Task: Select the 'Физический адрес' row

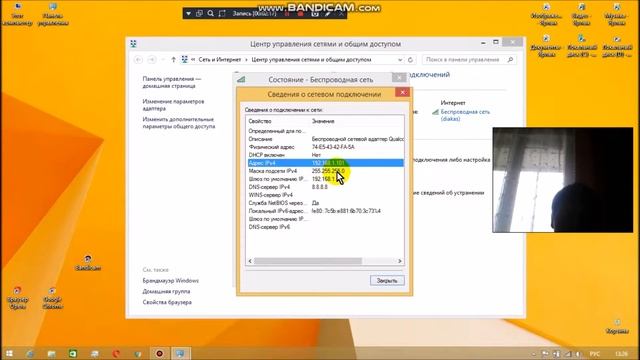Action: click(x=325, y=147)
